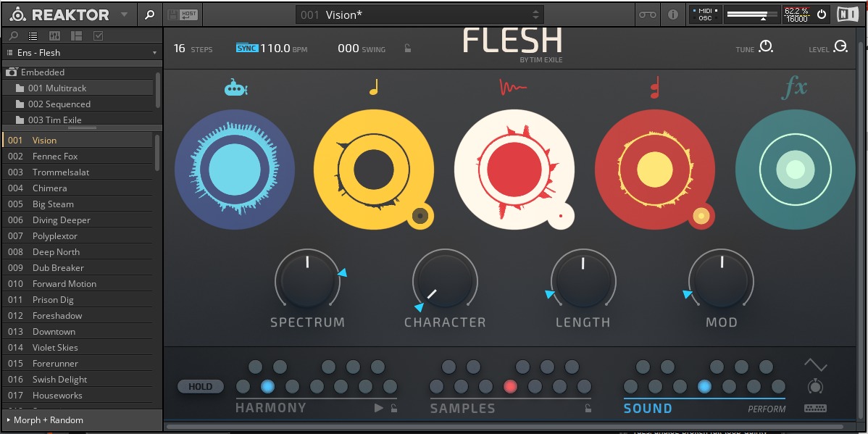The width and height of the screenshot is (868, 434).
Task: Switch to the SOUND tab
Action: [648, 409]
